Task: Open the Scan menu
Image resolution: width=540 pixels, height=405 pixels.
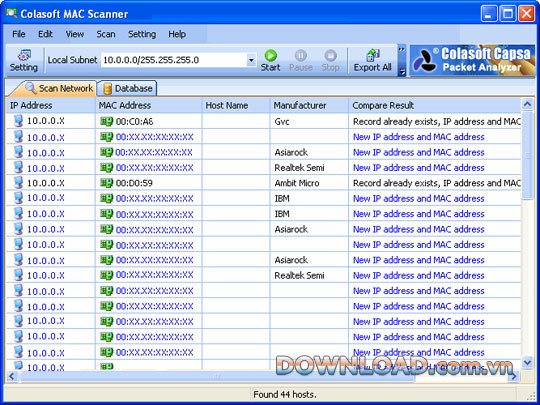Action: [106, 34]
